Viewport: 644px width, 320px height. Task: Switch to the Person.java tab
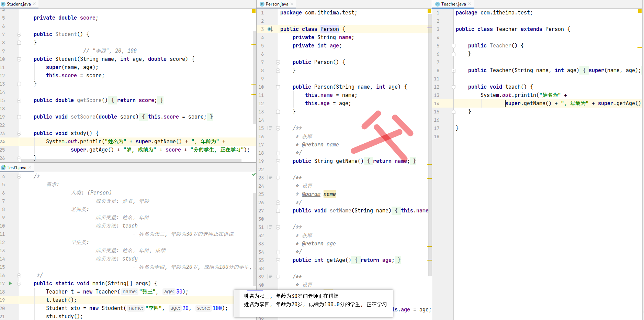(276, 4)
